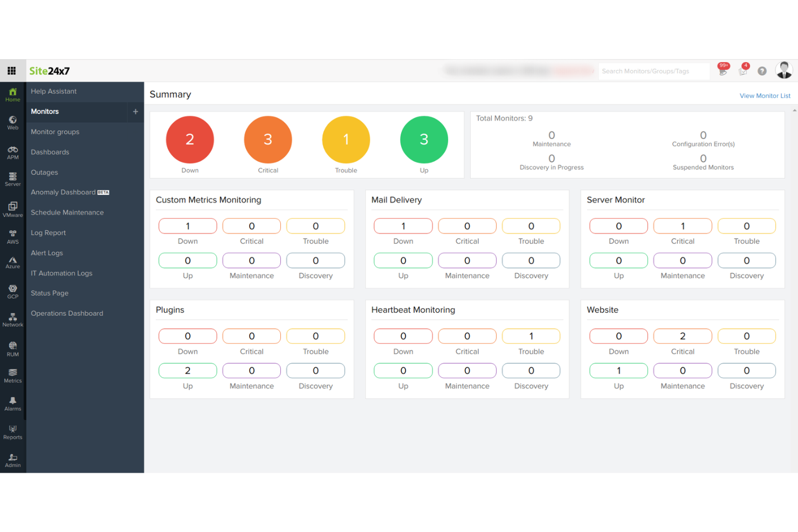Viewport: 798px width, 532px height.
Task: Open the Dashboards menu item
Action: tap(50, 152)
